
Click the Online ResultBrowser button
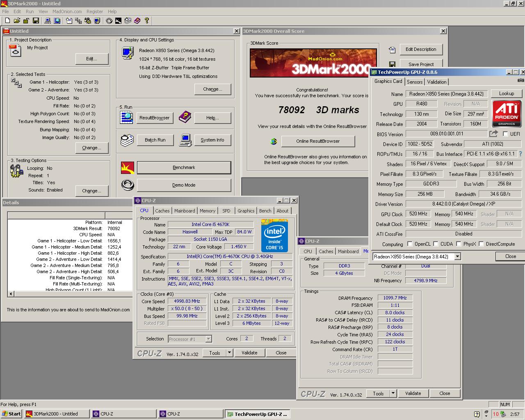tap(318, 141)
